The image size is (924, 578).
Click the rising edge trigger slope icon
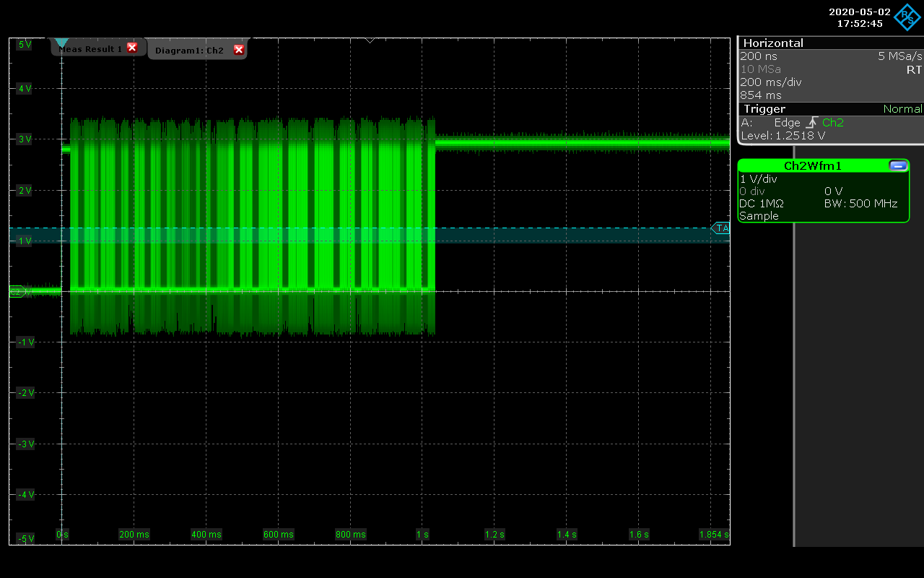tap(812, 123)
